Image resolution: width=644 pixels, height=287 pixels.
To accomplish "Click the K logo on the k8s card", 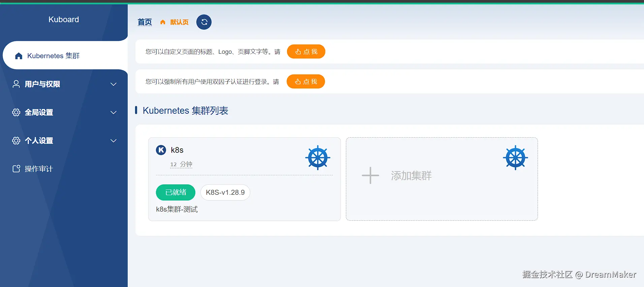I will 161,150.
